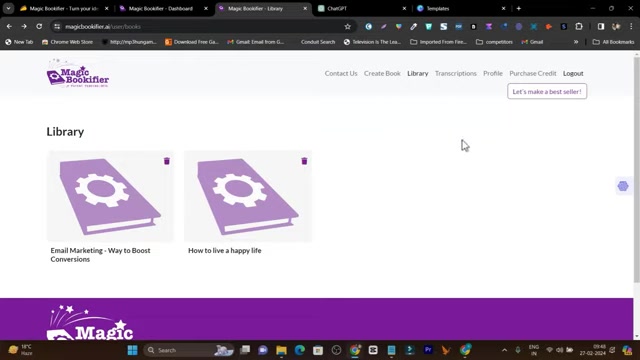Open File Explorer from the taskbar
Screen dimensions: 640x360
[281, 350]
